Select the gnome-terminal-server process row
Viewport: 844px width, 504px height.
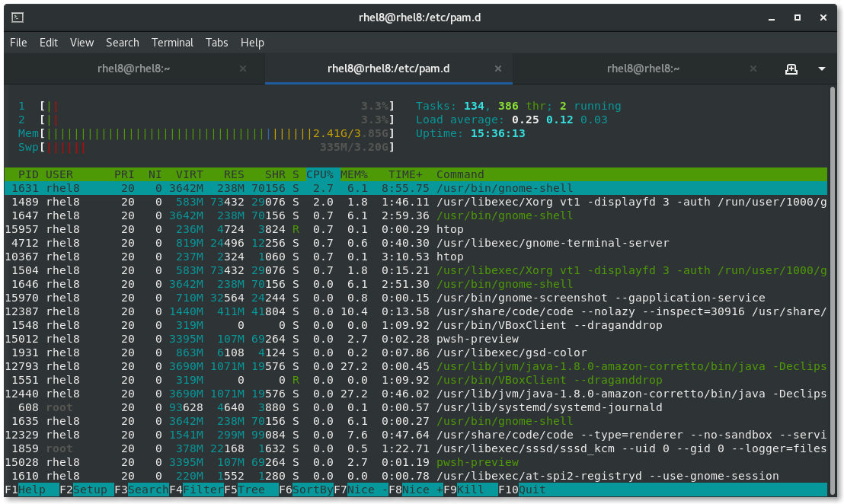pos(416,243)
